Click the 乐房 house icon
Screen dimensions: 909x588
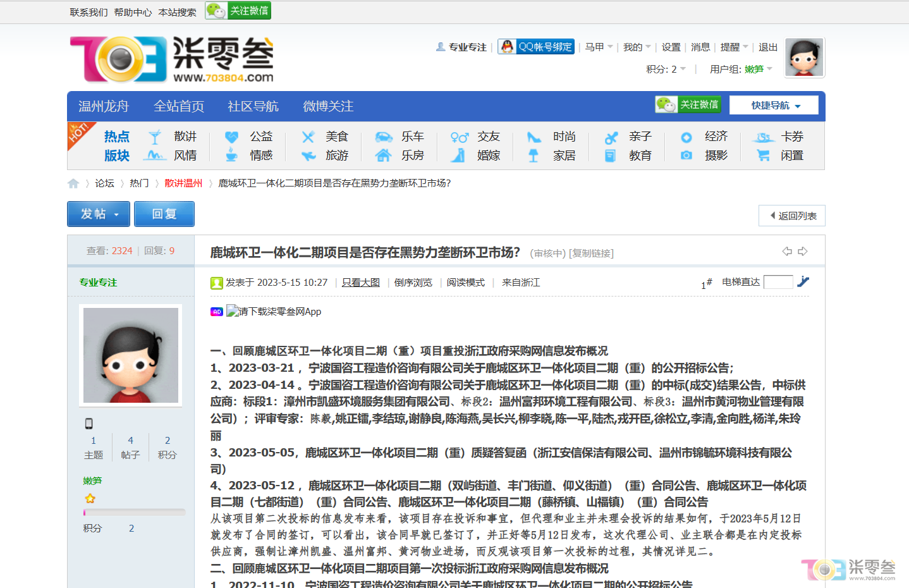pos(384,156)
